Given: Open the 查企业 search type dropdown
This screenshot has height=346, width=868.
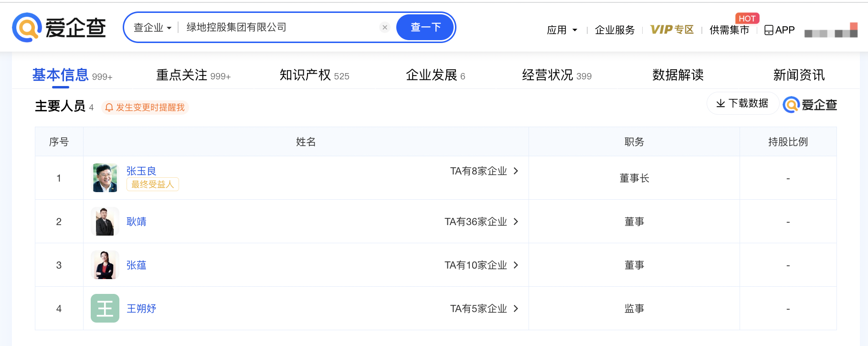Looking at the screenshot, I should [x=152, y=28].
